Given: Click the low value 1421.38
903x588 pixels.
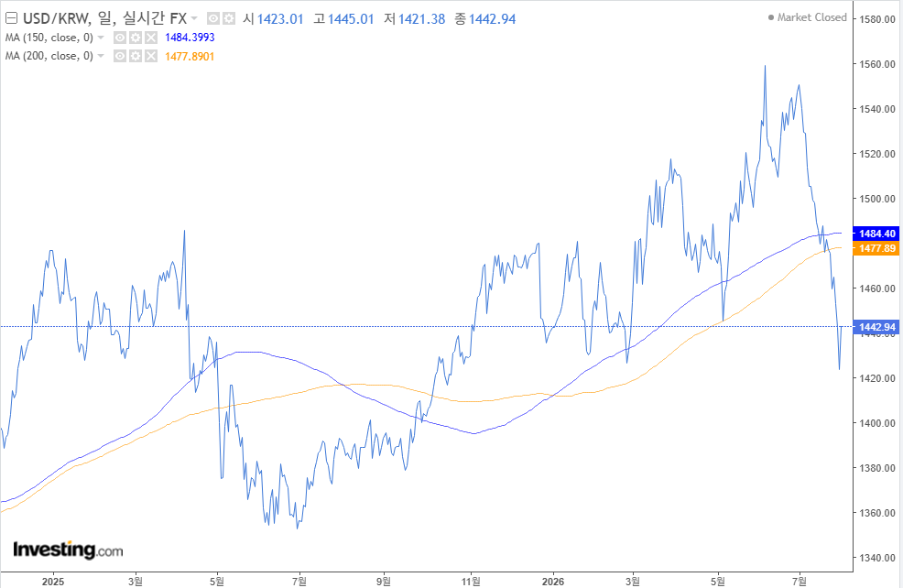Looking at the screenshot, I should 421,19.
